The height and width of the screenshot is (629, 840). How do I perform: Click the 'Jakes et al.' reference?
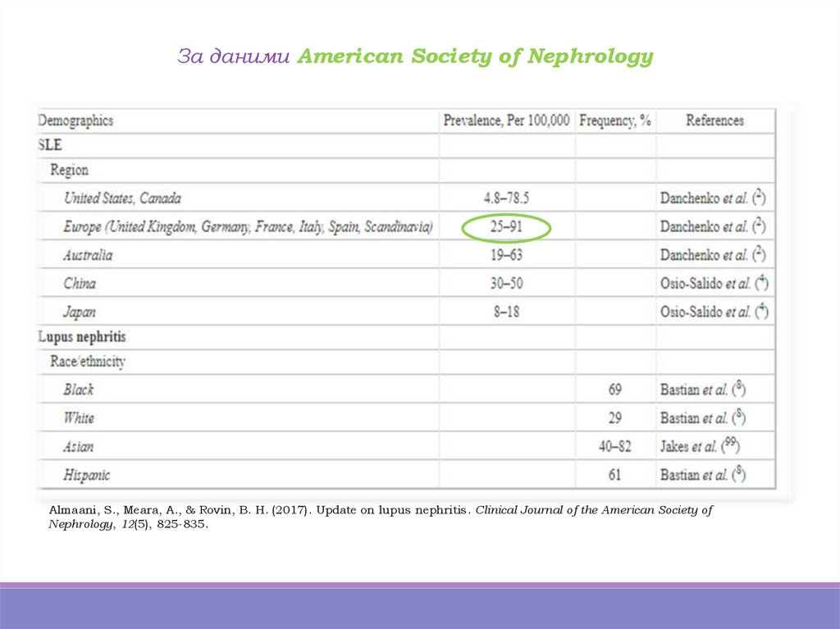click(701, 446)
